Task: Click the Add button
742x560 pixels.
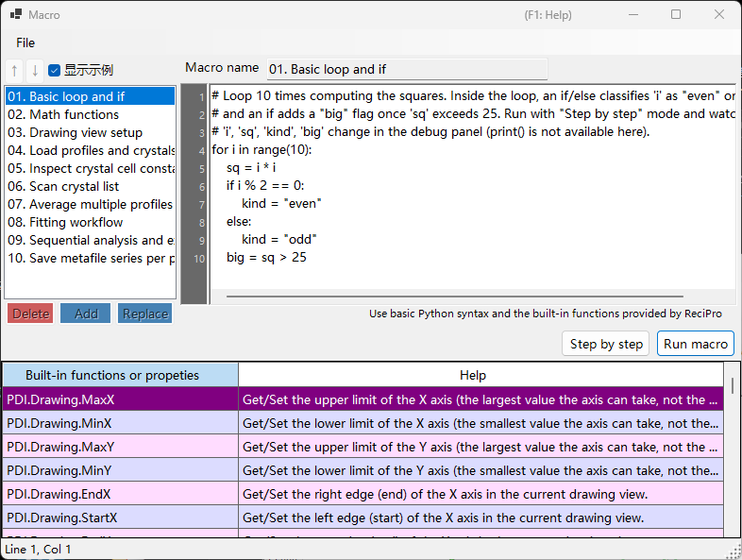Action: [x=86, y=314]
